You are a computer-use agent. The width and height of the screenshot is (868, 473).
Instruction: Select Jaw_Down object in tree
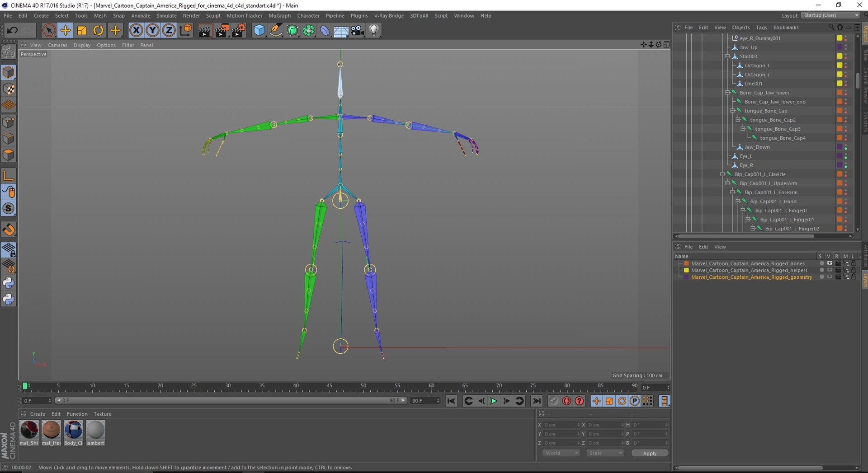click(x=757, y=147)
